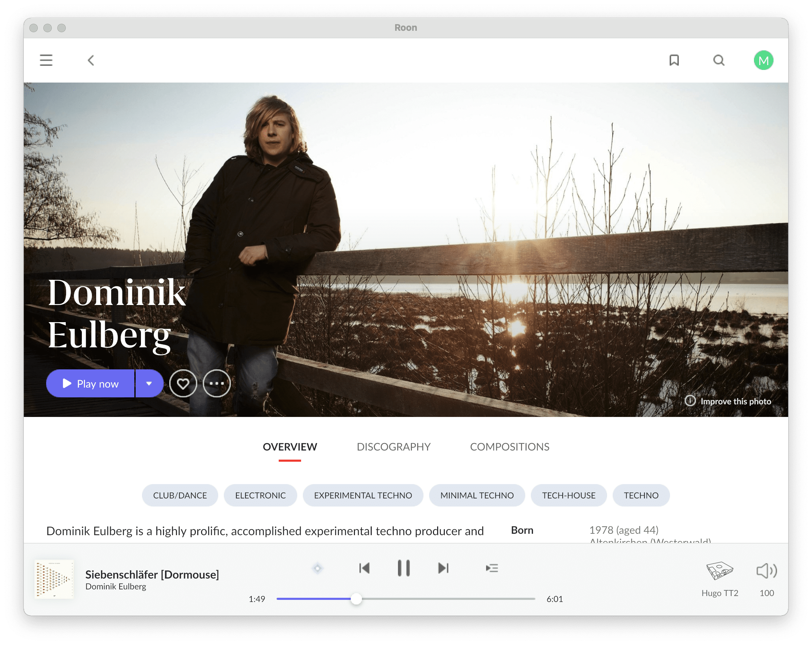Switch to the Discography tab
This screenshot has height=645, width=812.
(393, 447)
